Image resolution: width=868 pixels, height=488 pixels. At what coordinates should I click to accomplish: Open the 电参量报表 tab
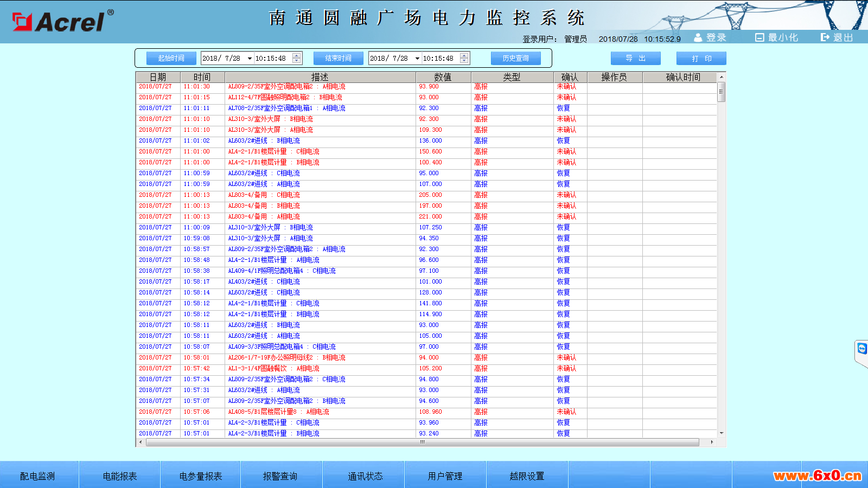point(201,476)
